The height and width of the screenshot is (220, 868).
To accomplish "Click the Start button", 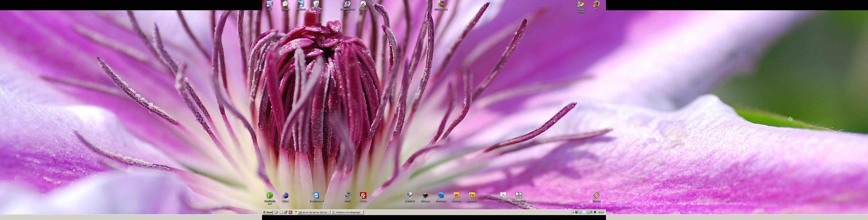I will 268,212.
